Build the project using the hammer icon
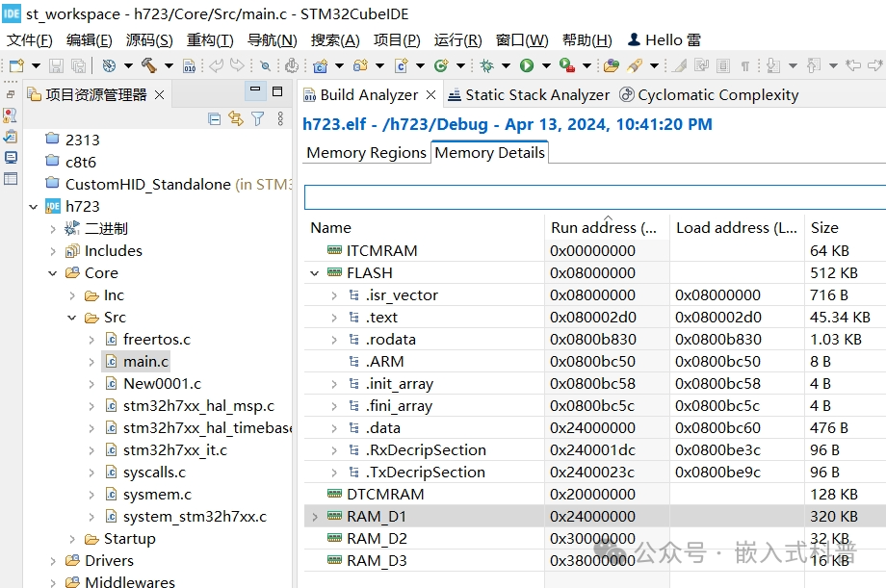Image resolution: width=886 pixels, height=588 pixels. [147, 64]
